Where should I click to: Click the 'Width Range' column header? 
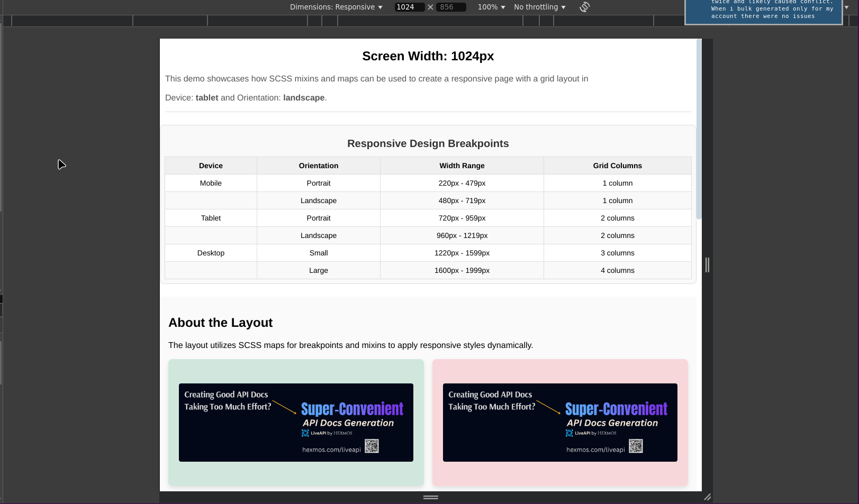(462, 166)
